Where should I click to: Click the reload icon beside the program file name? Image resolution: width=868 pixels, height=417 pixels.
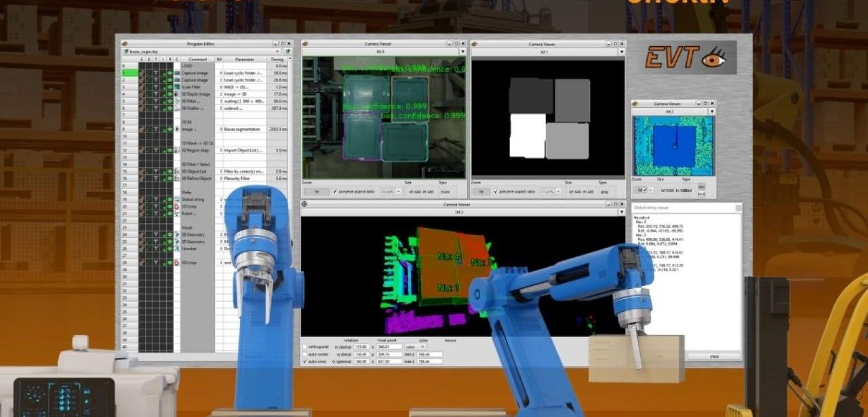288,52
